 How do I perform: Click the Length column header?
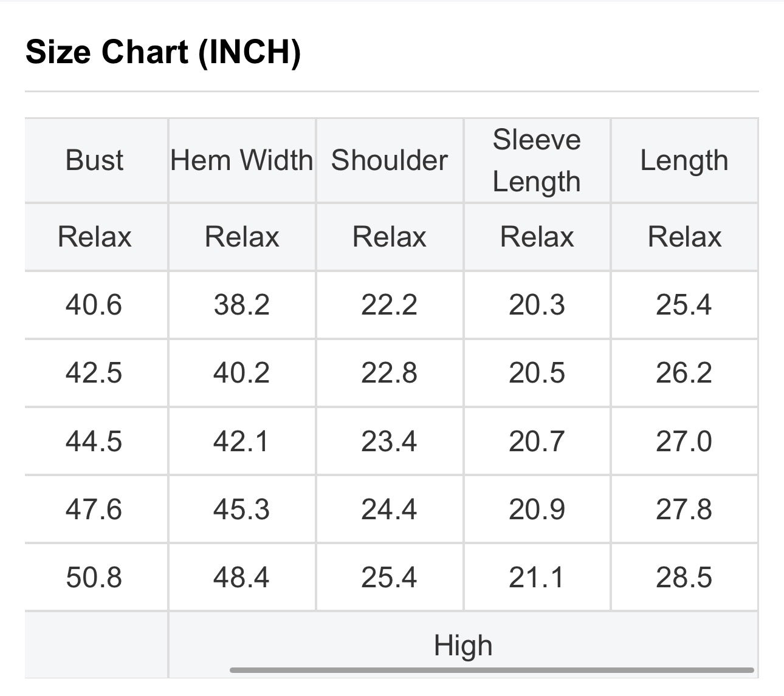point(684,161)
